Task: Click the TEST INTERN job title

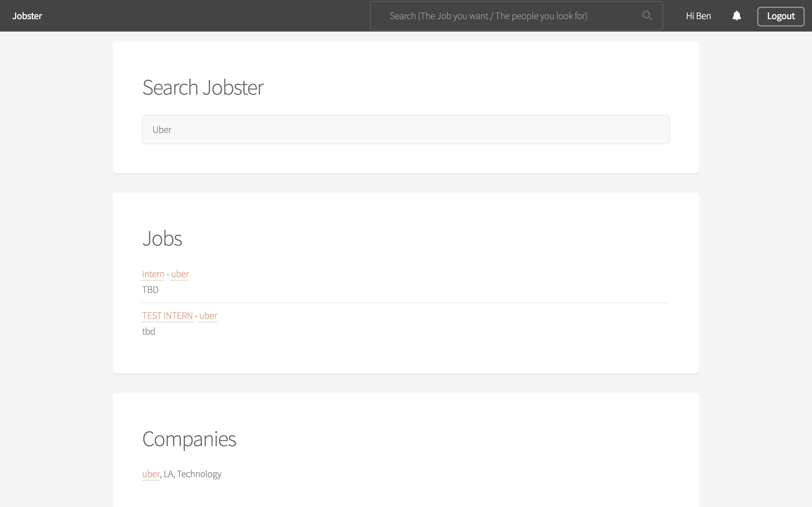Action: click(167, 315)
